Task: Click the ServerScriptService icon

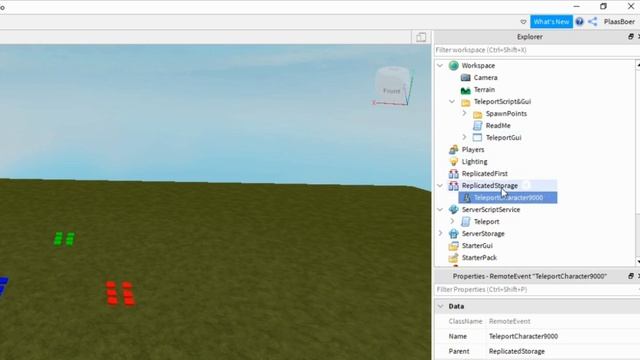Action: pos(453,210)
